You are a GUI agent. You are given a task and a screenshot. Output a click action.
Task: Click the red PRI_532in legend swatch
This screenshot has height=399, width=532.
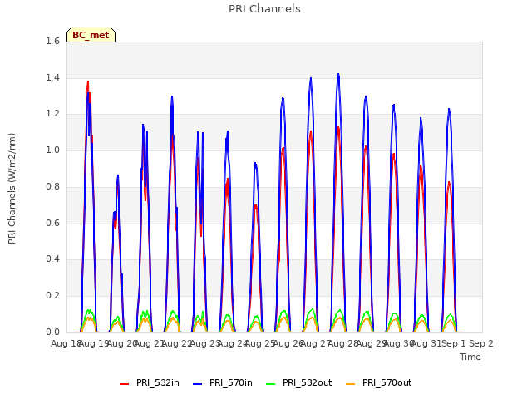pyautogui.click(x=124, y=384)
